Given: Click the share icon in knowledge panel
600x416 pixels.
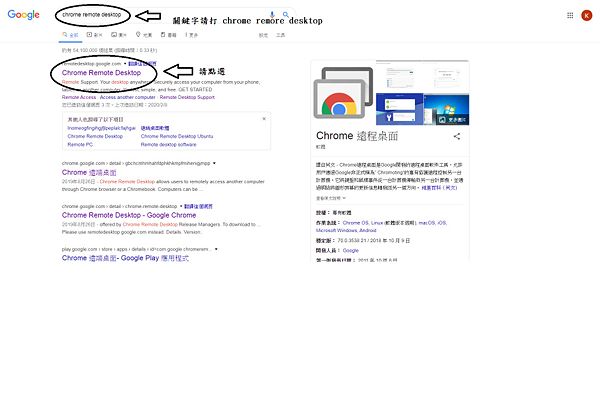Looking at the screenshot, I should pos(457,136).
